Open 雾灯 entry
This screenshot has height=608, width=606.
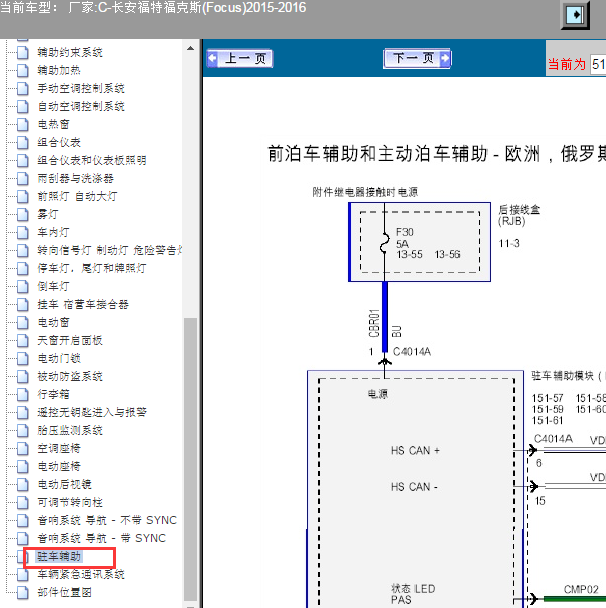click(x=48, y=214)
